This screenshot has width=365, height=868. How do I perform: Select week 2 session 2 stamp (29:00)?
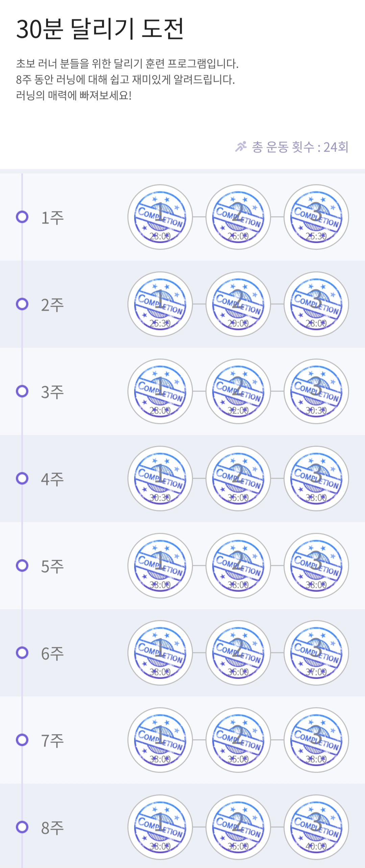(238, 304)
